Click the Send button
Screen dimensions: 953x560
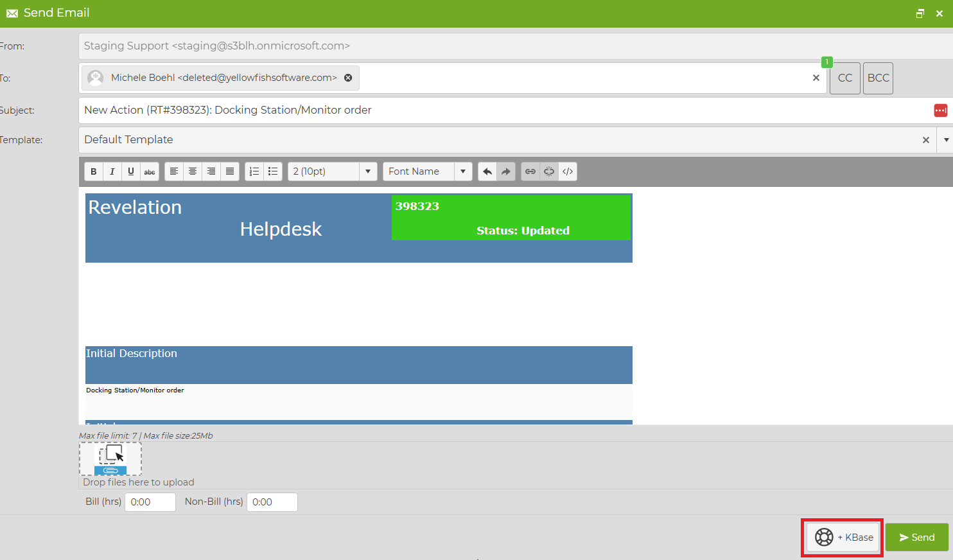pyautogui.click(x=916, y=538)
